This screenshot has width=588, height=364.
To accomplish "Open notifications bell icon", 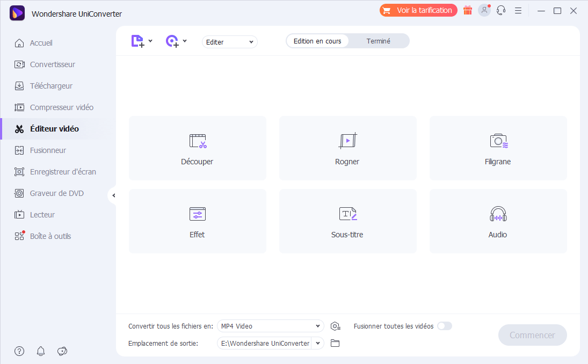I will (41, 351).
